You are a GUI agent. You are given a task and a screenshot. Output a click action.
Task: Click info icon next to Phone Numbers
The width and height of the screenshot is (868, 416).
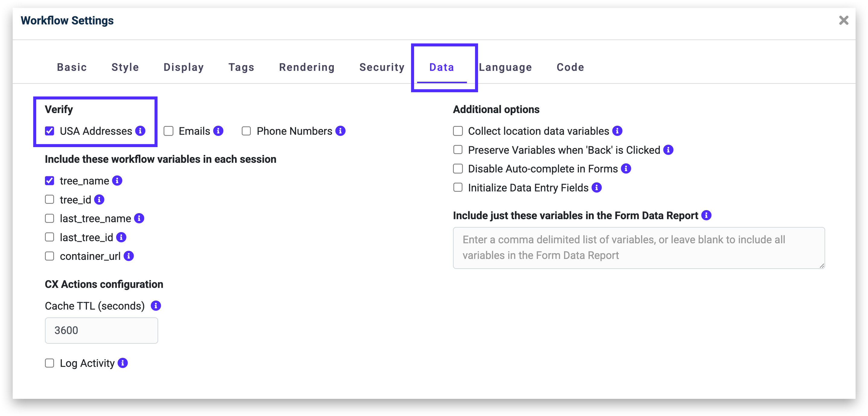(340, 131)
